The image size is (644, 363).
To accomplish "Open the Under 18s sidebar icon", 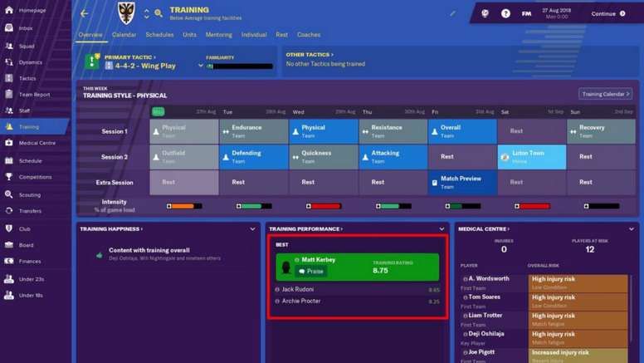I will pos(9,295).
